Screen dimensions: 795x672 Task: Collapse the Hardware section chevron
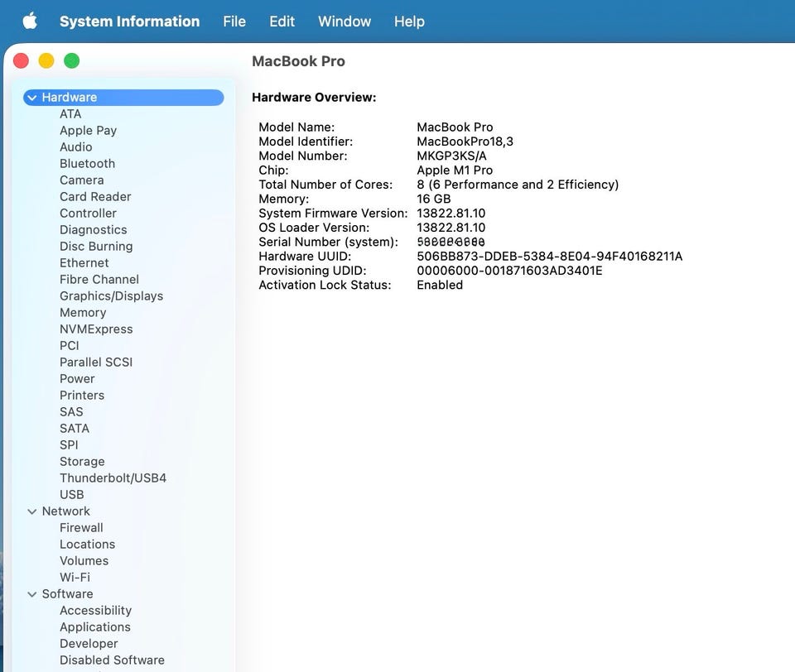pyautogui.click(x=32, y=98)
